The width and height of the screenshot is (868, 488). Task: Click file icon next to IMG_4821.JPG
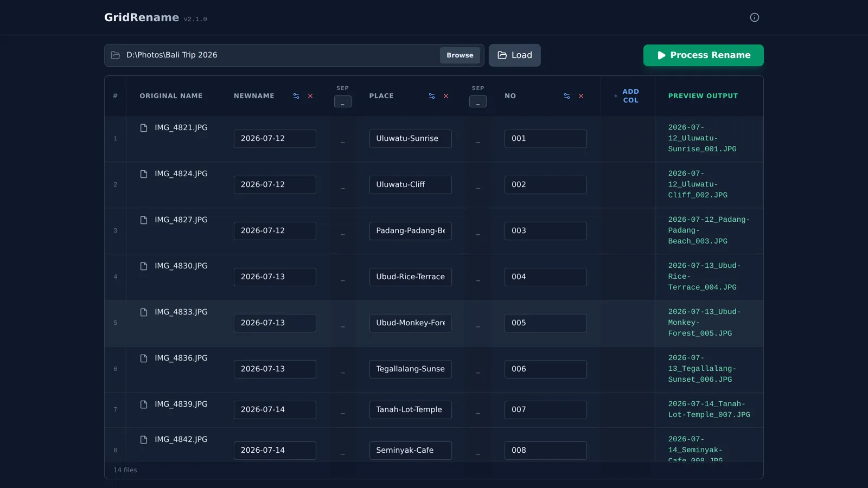tap(144, 128)
